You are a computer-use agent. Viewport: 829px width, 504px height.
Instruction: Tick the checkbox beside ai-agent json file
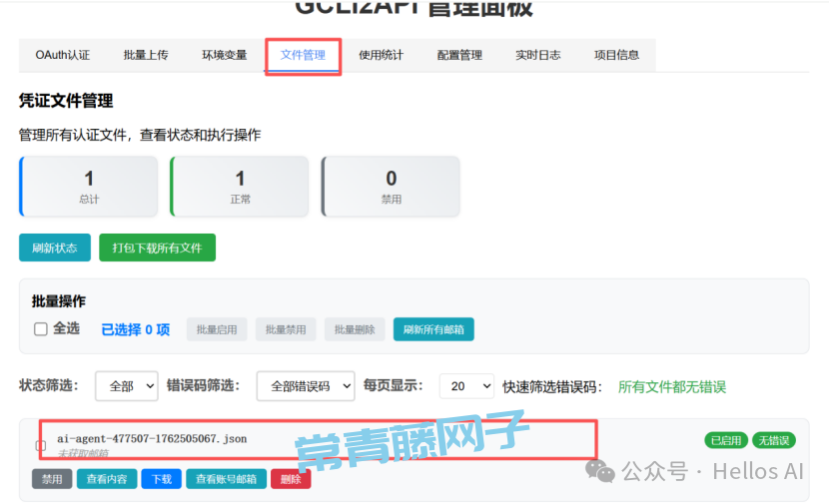[x=41, y=445]
